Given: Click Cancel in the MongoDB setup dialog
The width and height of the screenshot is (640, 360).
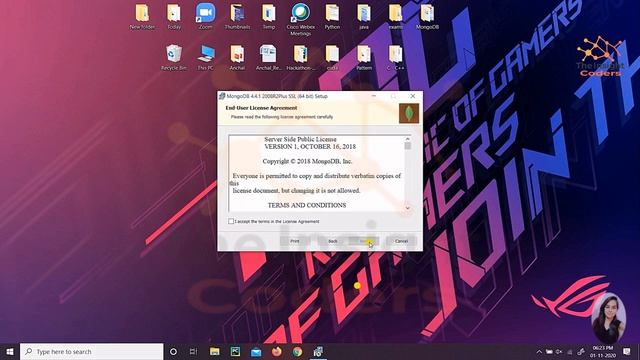Looking at the screenshot, I should click(x=402, y=241).
